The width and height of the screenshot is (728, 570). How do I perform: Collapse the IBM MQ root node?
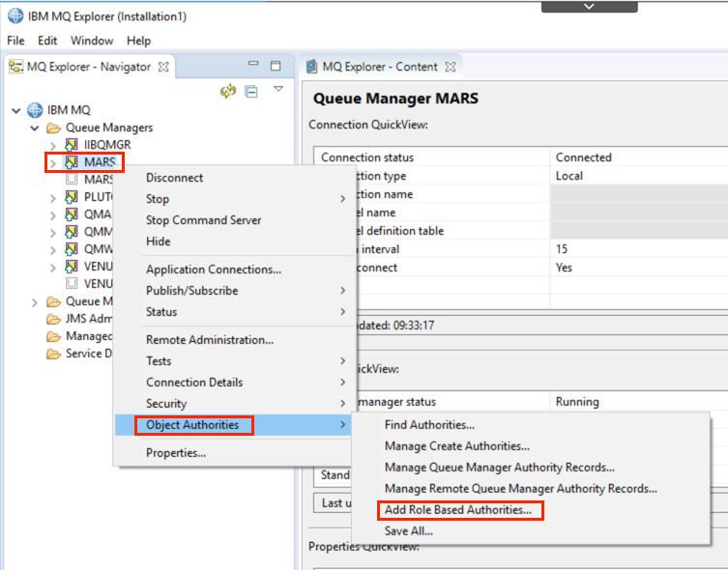[16, 110]
